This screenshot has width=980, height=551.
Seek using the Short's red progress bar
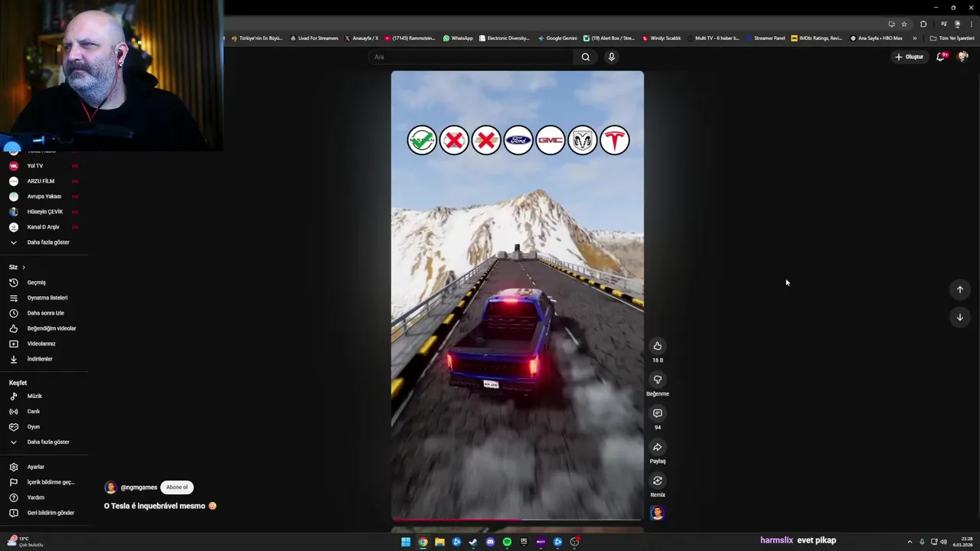pos(518,520)
